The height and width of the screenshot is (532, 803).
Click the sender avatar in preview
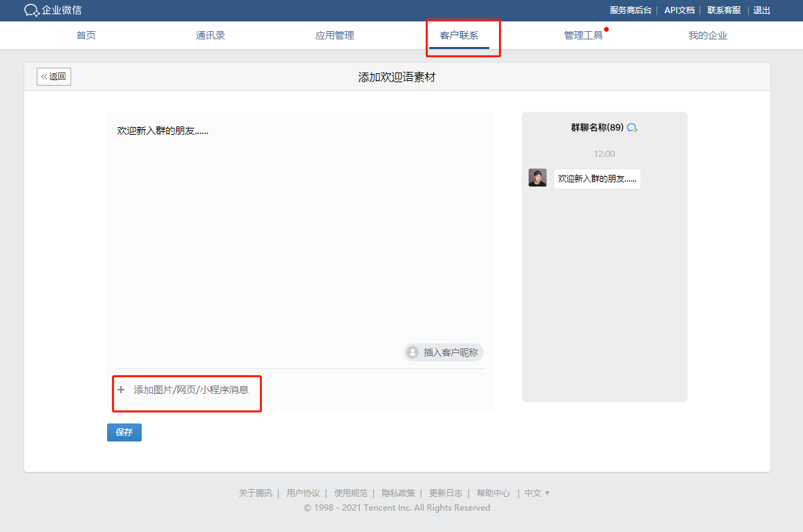pyautogui.click(x=538, y=178)
